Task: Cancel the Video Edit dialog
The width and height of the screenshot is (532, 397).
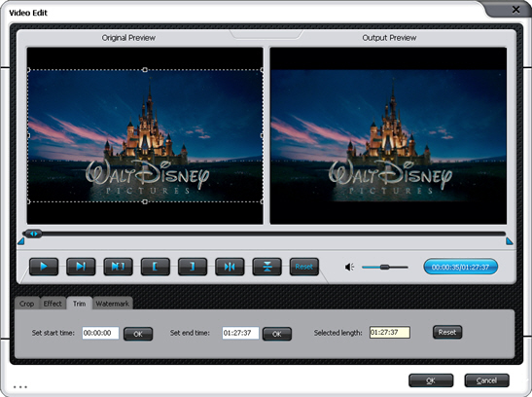Action: click(x=486, y=380)
